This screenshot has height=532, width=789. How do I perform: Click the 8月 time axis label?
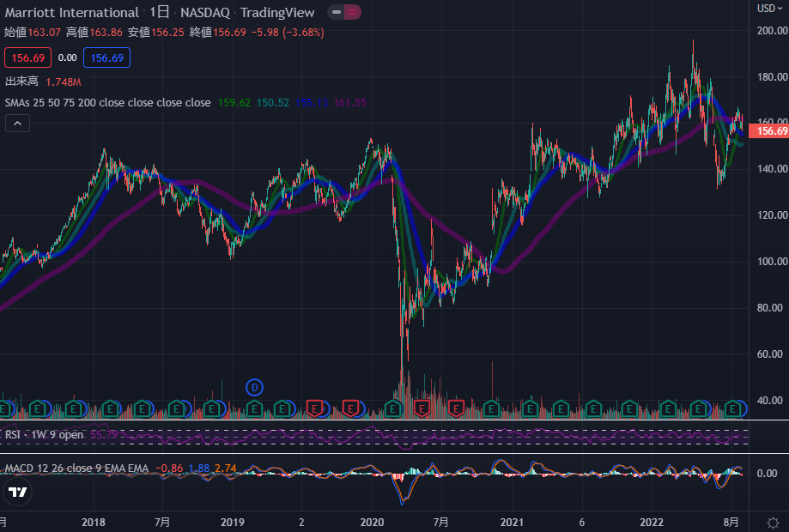point(731,523)
